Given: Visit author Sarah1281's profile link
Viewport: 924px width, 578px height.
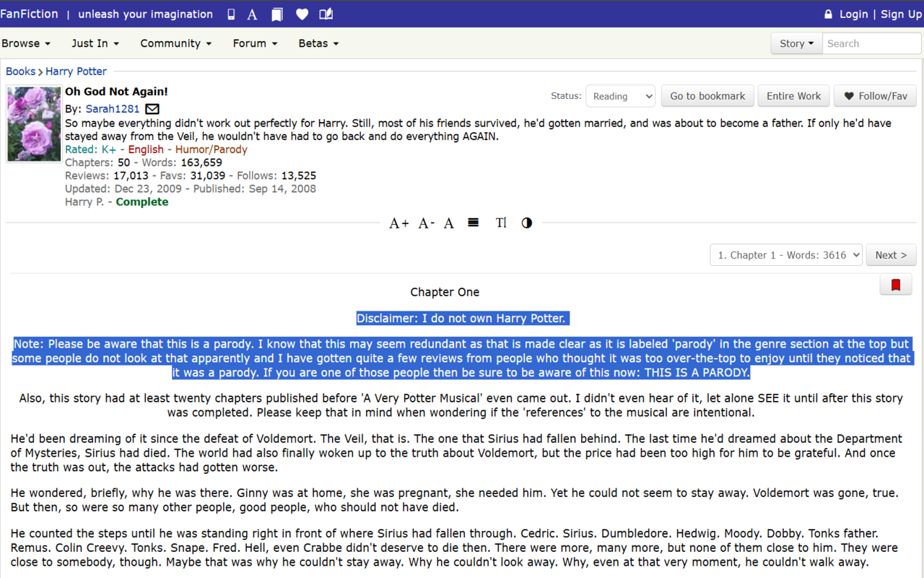Looking at the screenshot, I should click(113, 109).
